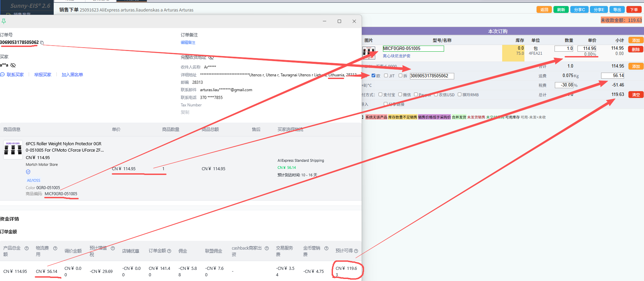Open the 编辑备注 edit note link
Image resolution: width=644 pixels, height=281 pixels.
188,43
